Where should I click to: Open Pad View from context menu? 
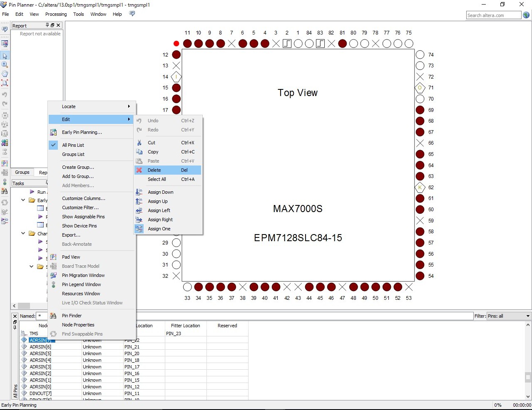point(92,257)
